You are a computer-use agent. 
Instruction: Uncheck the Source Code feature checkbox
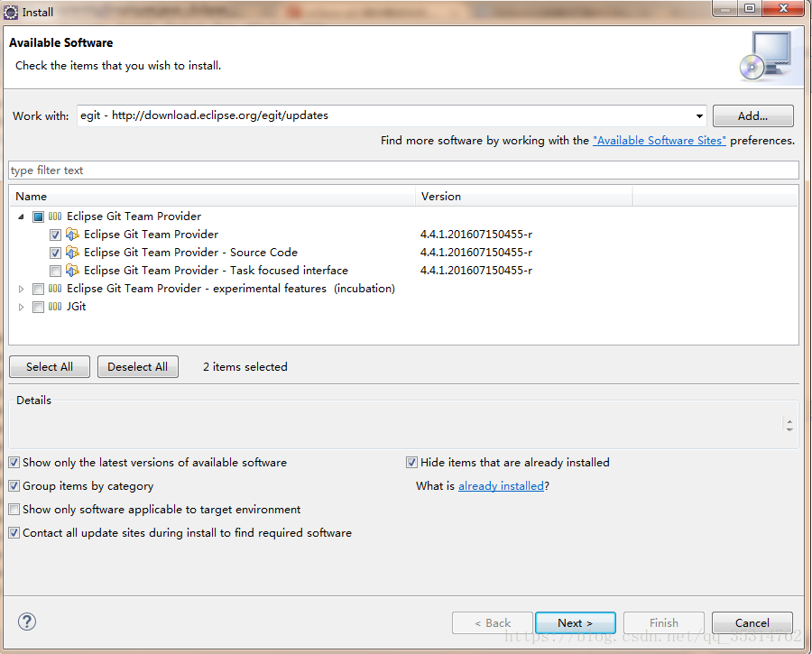tap(55, 253)
